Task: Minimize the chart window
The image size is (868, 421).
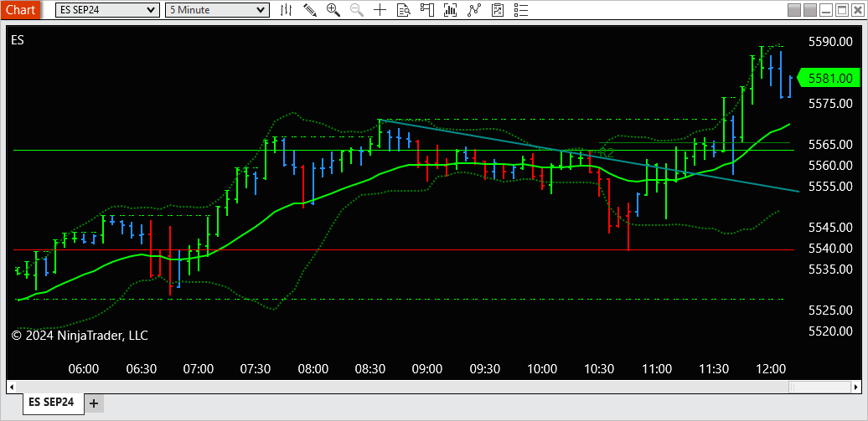Action: (826, 10)
